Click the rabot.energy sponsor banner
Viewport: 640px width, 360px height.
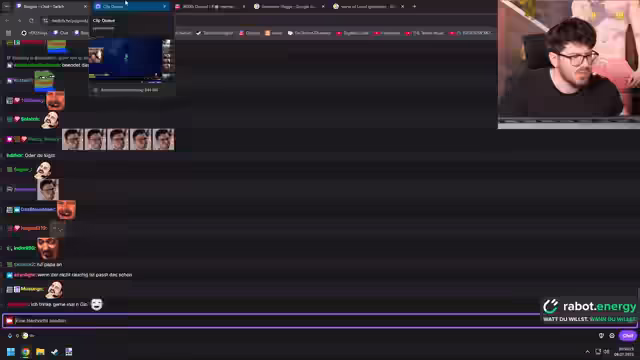point(589,311)
